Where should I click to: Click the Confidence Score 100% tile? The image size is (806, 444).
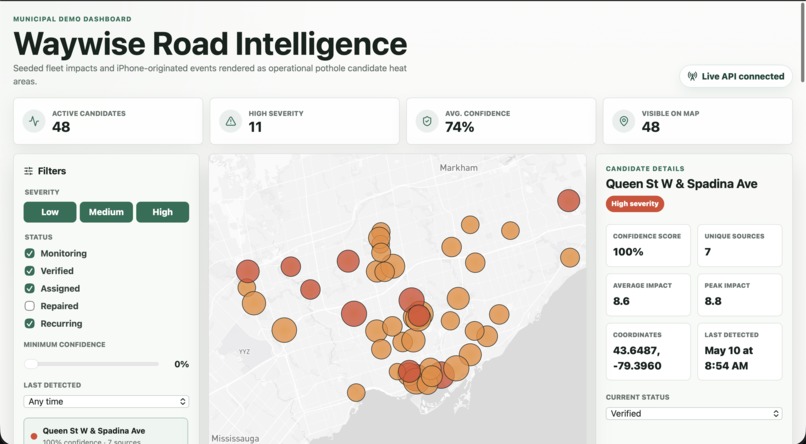pos(648,245)
